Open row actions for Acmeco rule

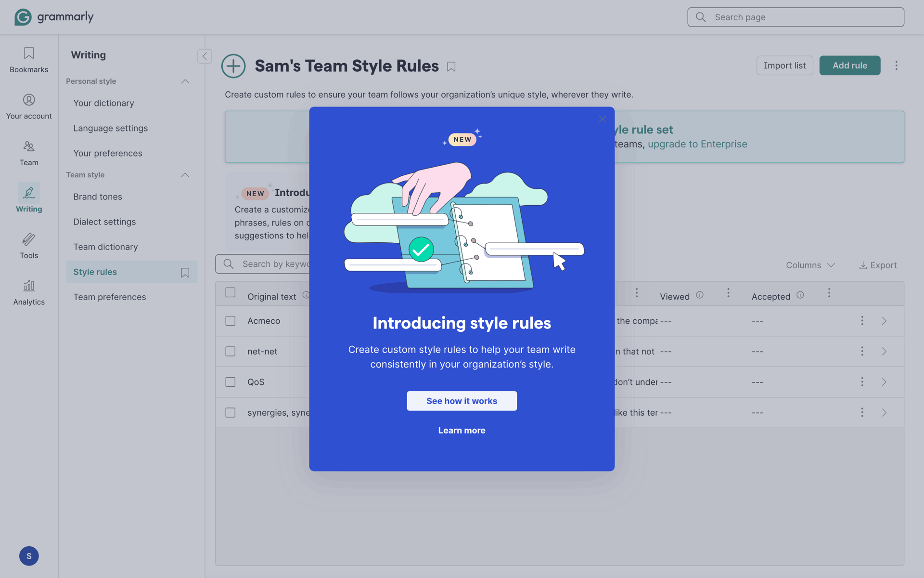(862, 321)
